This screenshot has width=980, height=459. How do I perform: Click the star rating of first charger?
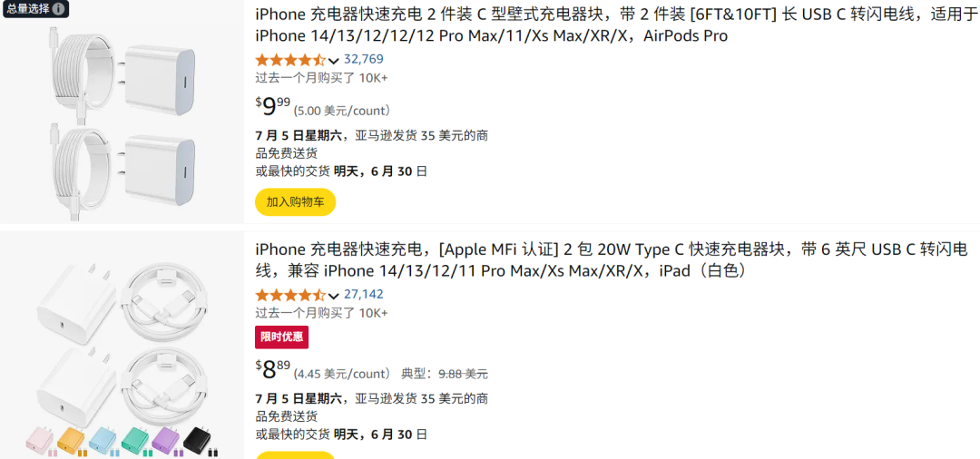coord(289,60)
